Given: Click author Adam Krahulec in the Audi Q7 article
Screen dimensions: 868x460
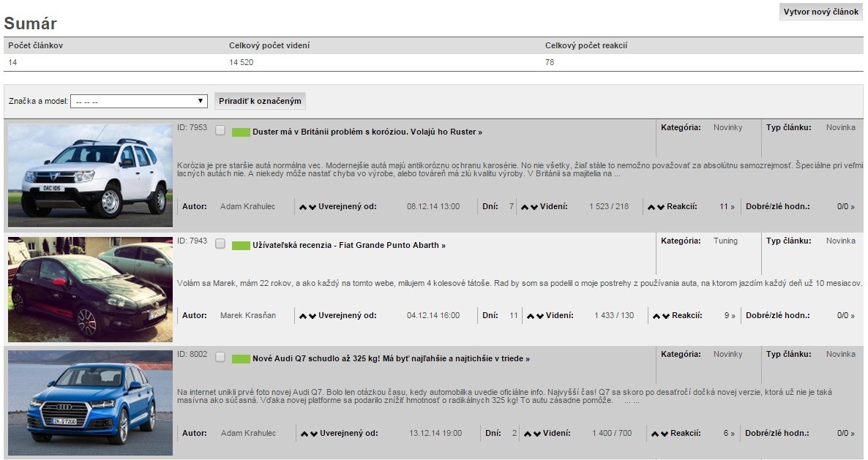Looking at the screenshot, I should pos(248,434).
